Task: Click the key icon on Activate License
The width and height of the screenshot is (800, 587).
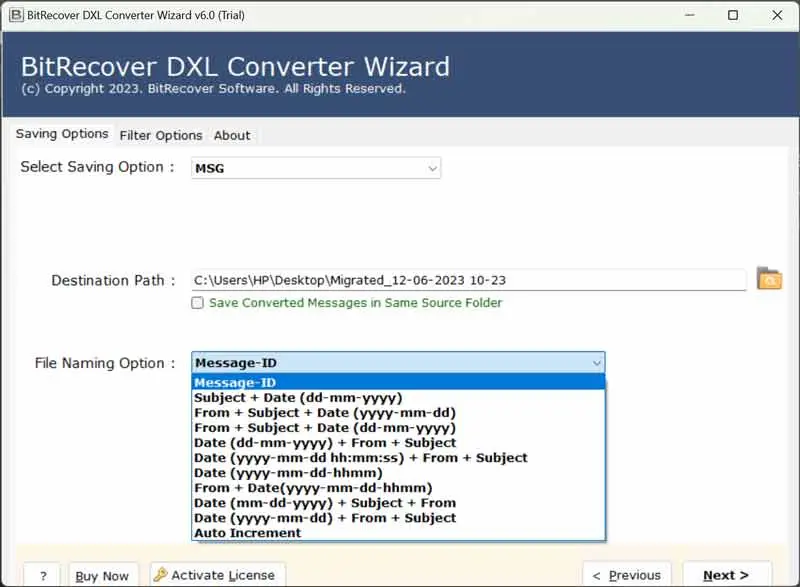Action: (x=160, y=574)
